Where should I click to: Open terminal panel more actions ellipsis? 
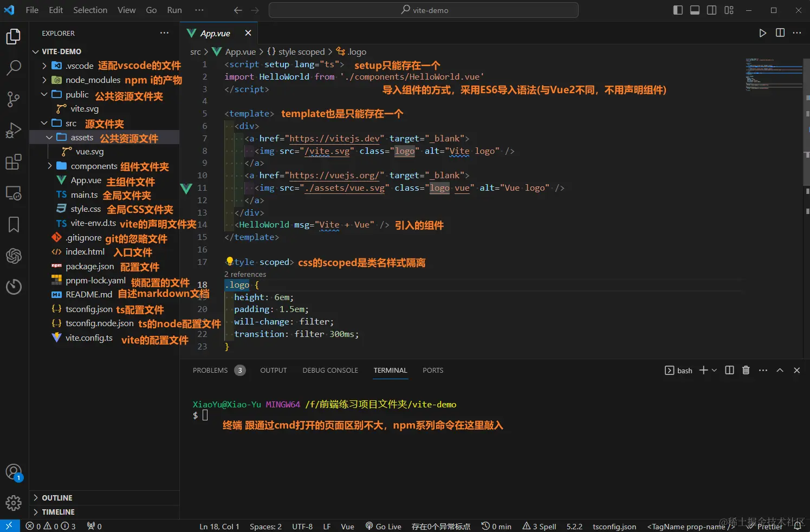(763, 370)
